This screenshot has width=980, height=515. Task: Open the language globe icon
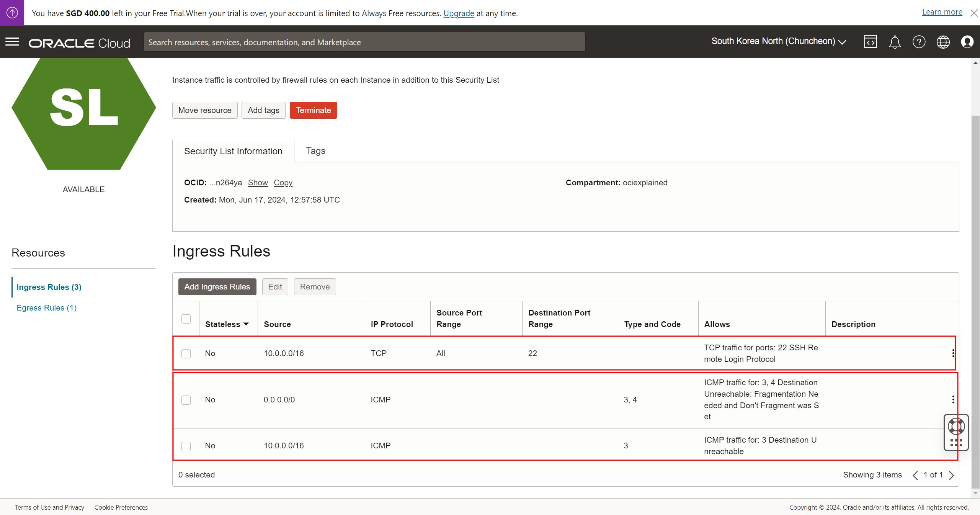click(x=943, y=42)
